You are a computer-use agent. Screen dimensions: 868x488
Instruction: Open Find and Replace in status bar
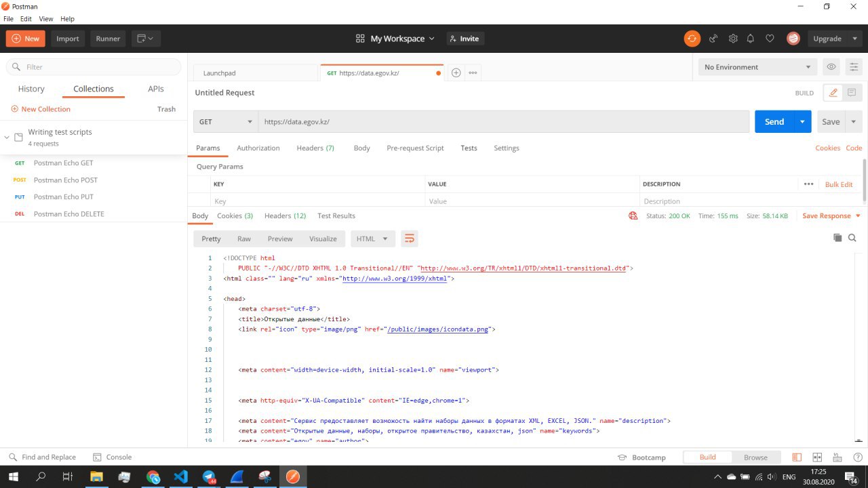(42, 457)
